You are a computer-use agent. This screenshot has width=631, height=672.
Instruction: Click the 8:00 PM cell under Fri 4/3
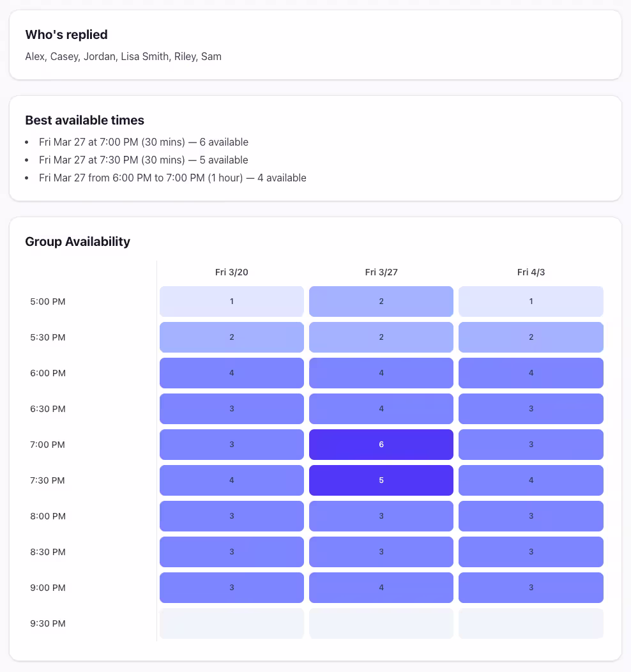click(x=531, y=515)
